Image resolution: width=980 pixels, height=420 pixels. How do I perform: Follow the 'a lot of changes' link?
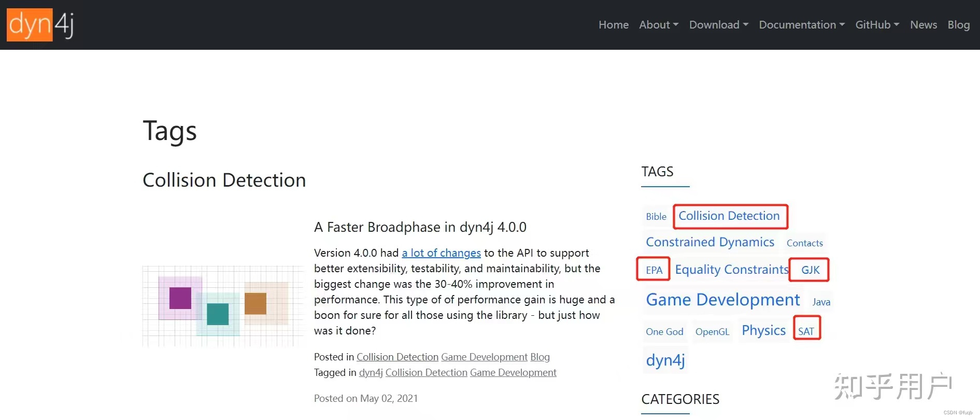(442, 253)
